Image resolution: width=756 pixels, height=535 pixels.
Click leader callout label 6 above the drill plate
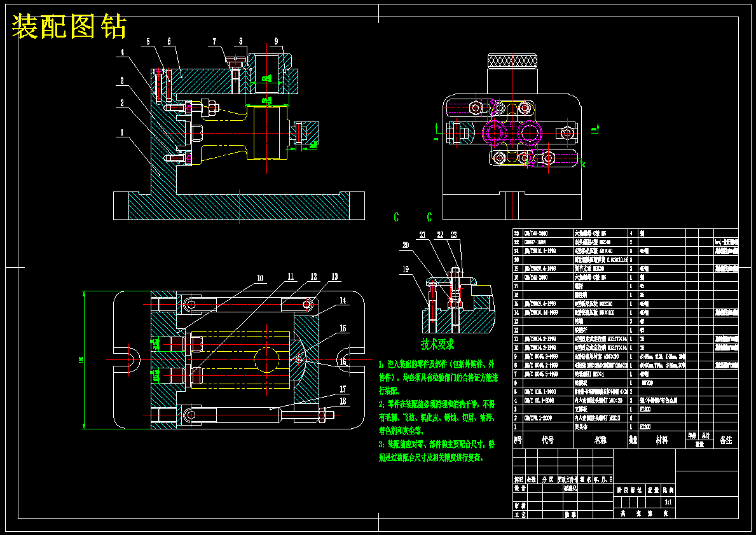pyautogui.click(x=169, y=41)
